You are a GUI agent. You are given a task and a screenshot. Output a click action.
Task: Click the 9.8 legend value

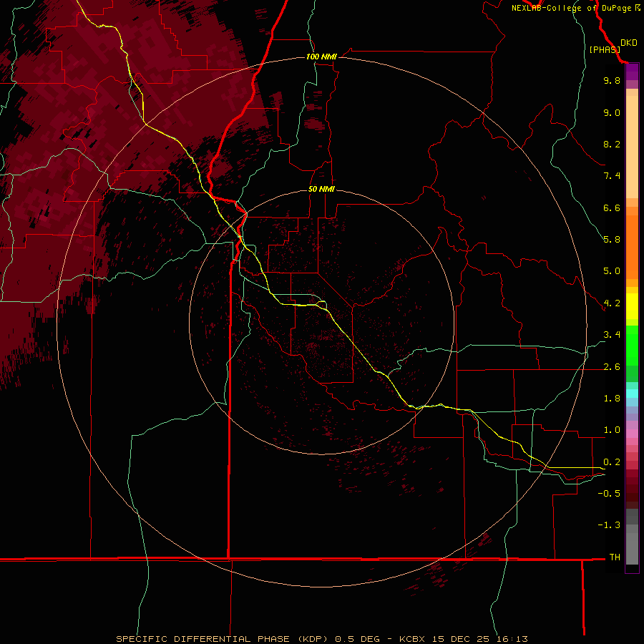(x=612, y=80)
